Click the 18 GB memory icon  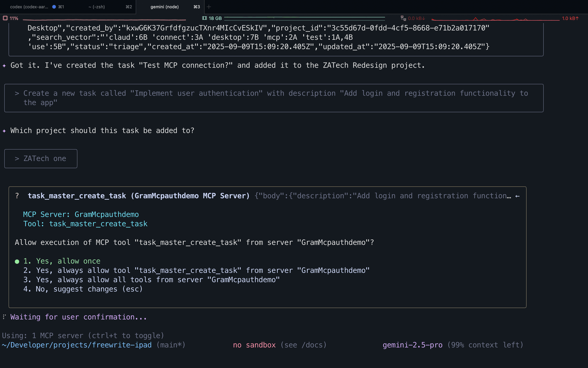205,18
